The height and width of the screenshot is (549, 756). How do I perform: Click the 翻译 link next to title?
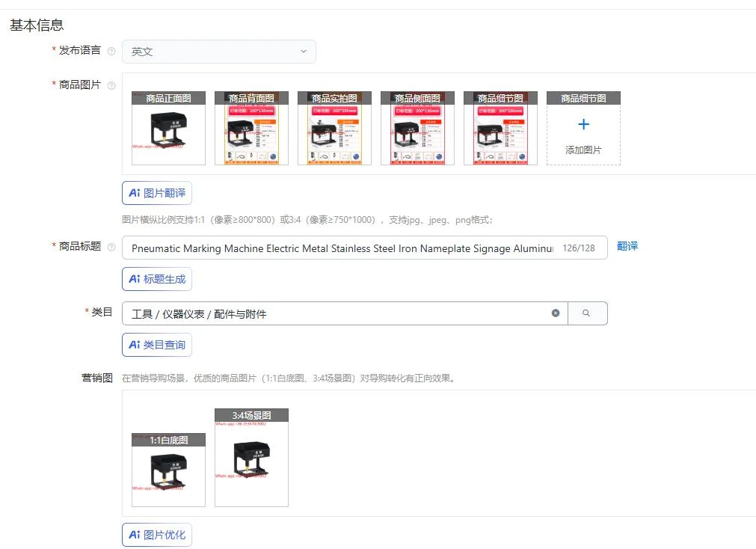[627, 246]
